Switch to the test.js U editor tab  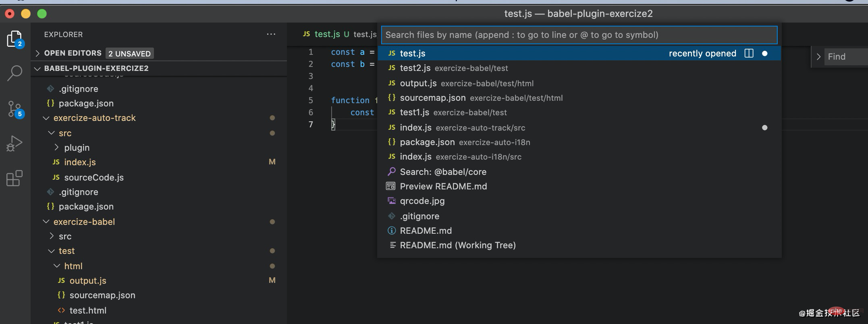point(326,34)
